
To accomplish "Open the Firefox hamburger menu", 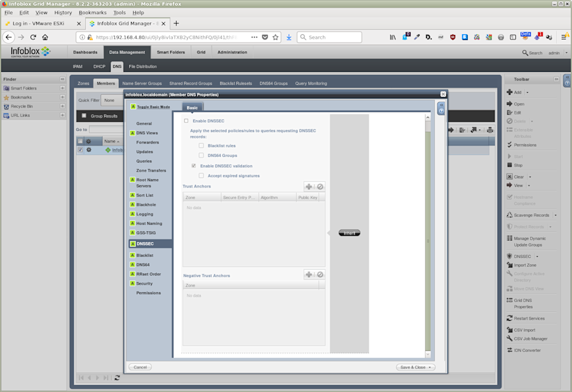I will [x=564, y=37].
